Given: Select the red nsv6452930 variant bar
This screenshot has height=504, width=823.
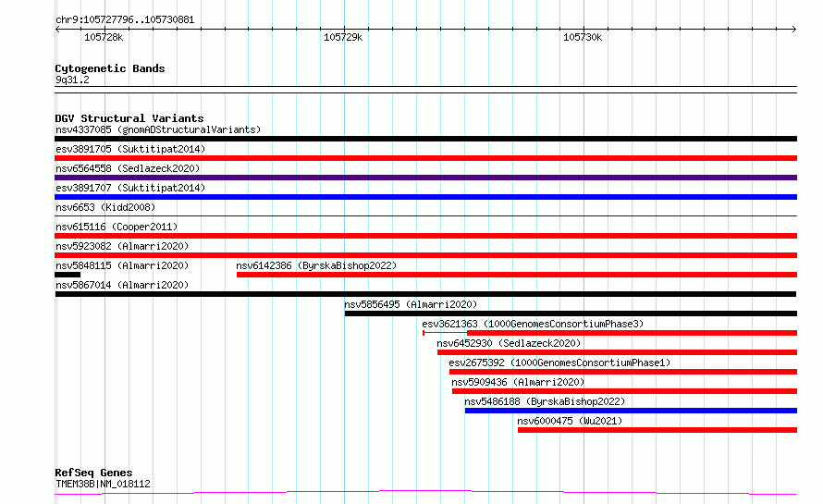Looking at the screenshot, I should pos(618,352).
